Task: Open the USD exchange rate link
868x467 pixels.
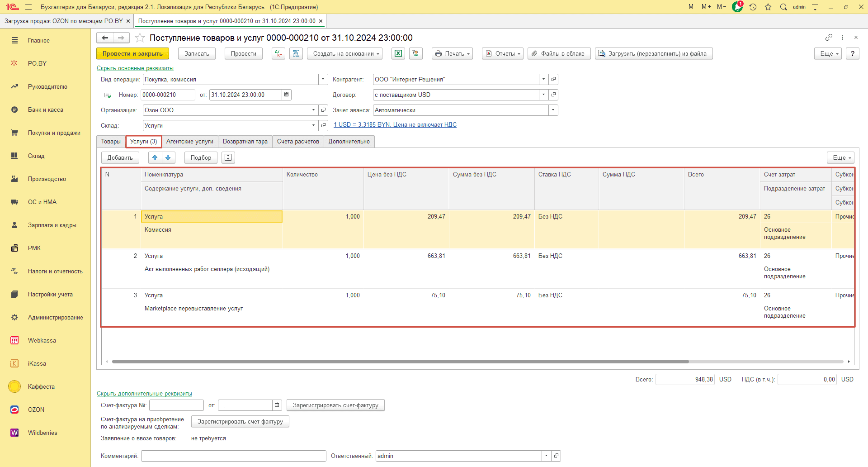Action: click(x=395, y=125)
